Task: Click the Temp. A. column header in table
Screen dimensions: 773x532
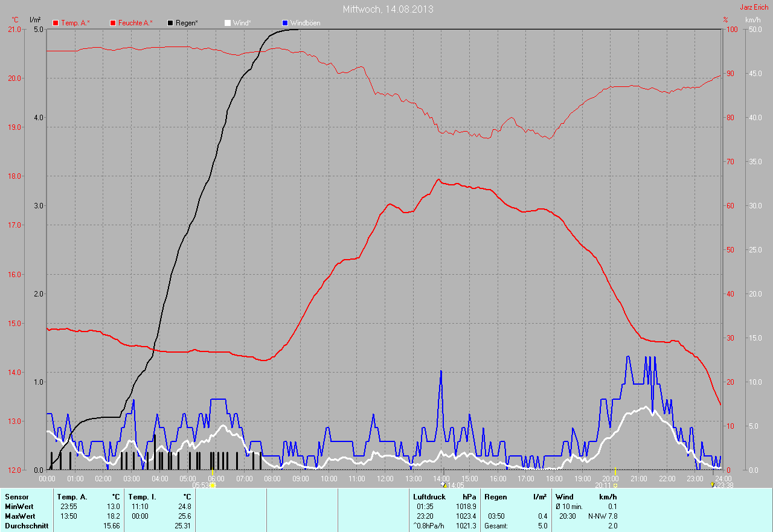Action: (x=72, y=497)
